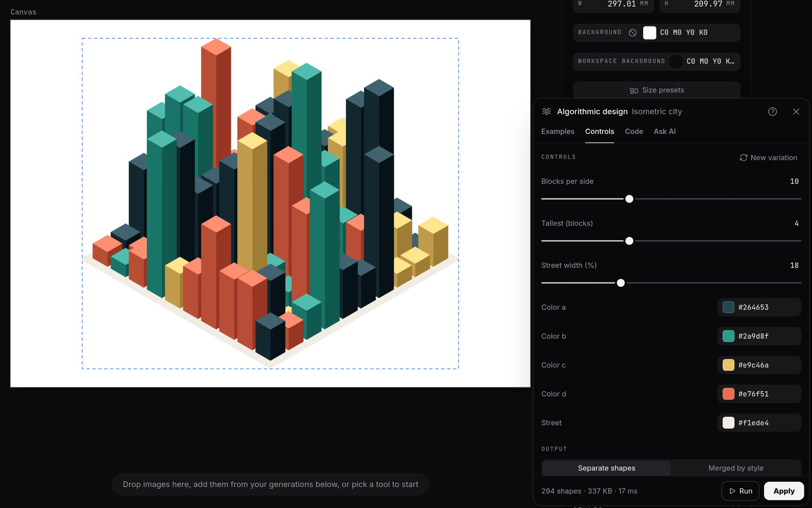Open the Code tab
This screenshot has width=812, height=508.
[634, 131]
